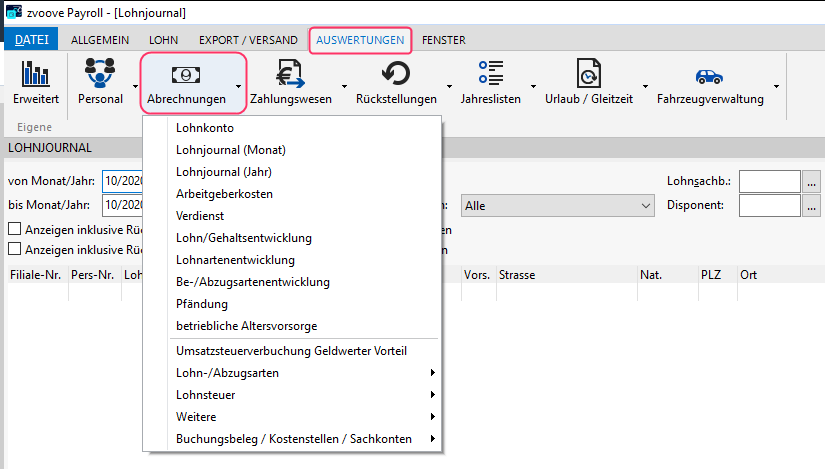Expand the Personal dropdown arrow

[x=133, y=86]
